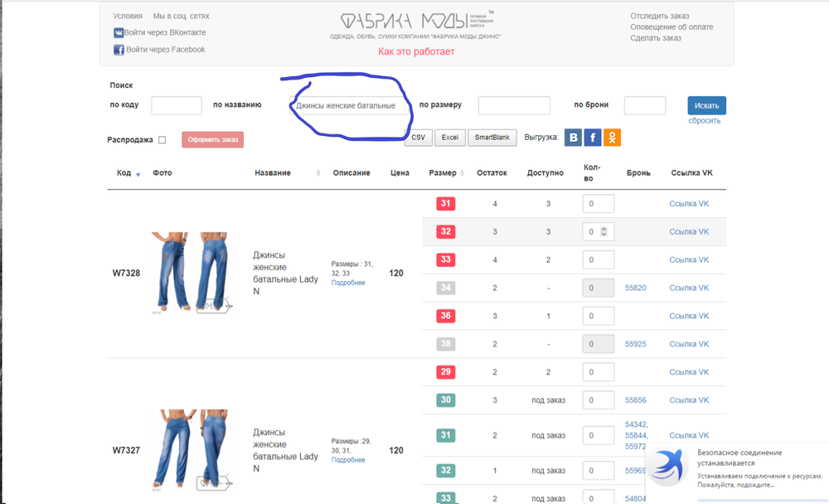The width and height of the screenshot is (829, 504).
Task: Click the Доступно column header
Action: 545,173
